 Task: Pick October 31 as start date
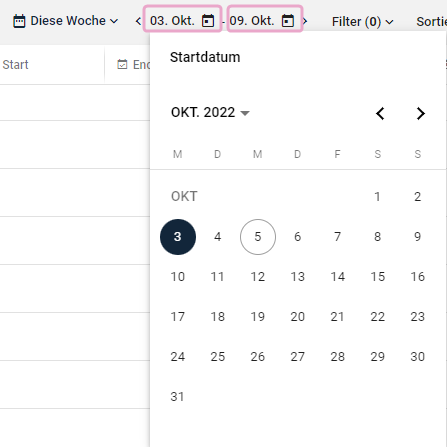tap(178, 397)
